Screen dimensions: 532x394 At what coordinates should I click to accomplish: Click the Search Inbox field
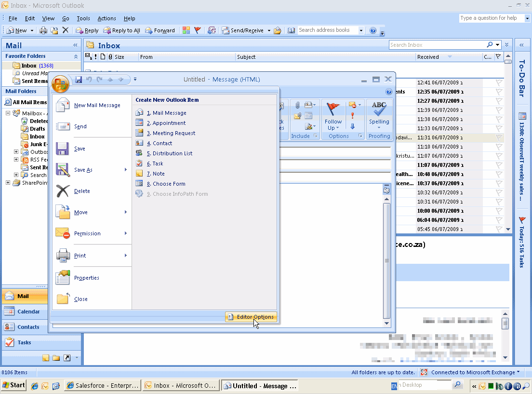[438, 45]
